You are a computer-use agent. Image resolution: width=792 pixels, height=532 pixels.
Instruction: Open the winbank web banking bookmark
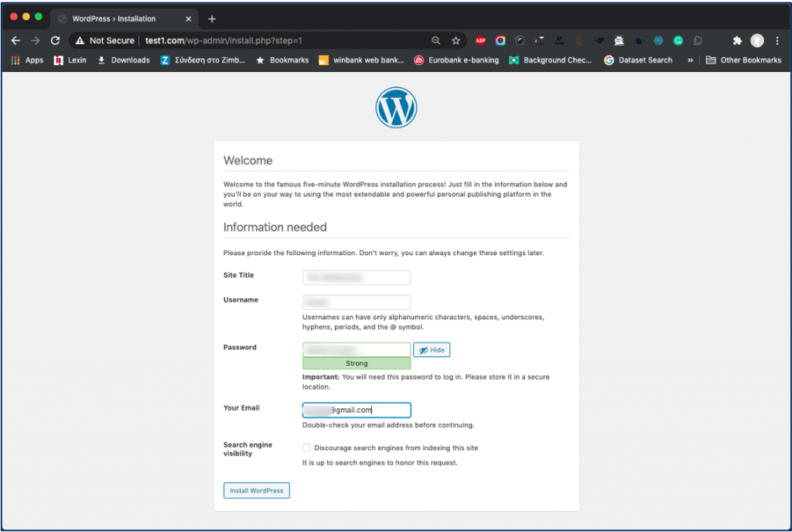point(361,60)
